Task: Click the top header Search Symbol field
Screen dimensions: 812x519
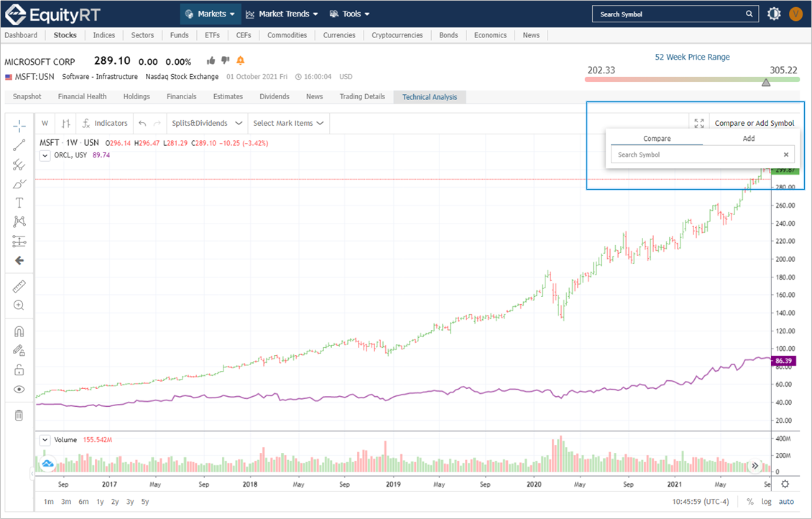Action: pyautogui.click(x=675, y=14)
